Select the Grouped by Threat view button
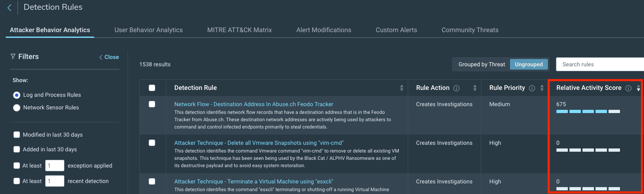 [x=481, y=64]
